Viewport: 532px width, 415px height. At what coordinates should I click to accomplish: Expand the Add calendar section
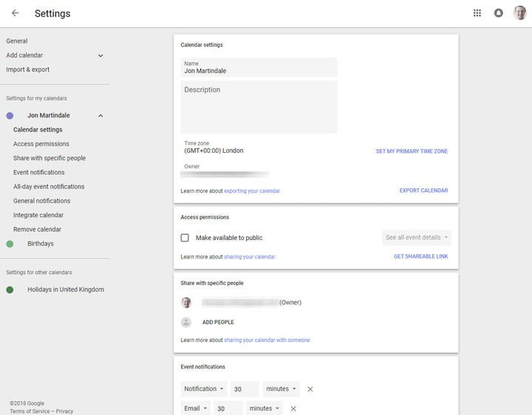(100, 55)
